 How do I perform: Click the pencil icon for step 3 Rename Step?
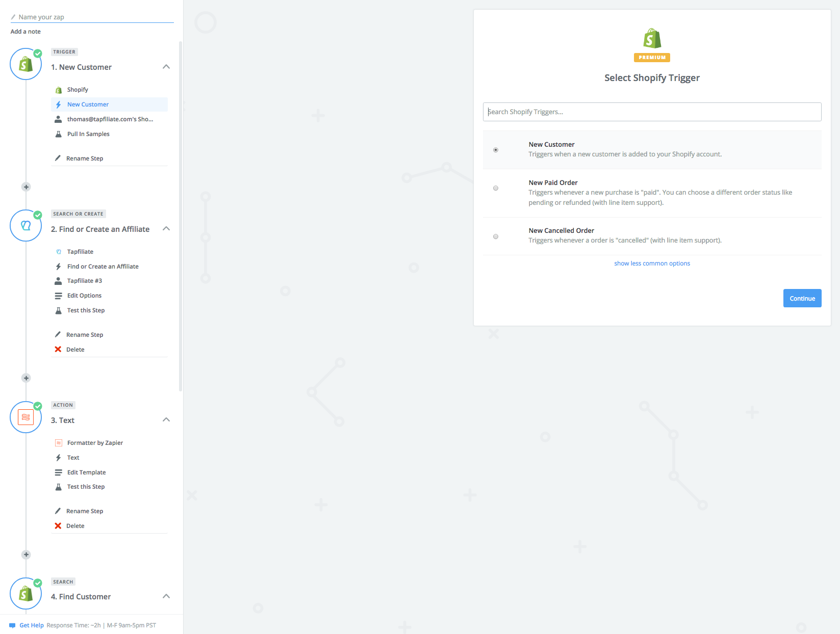pyautogui.click(x=58, y=511)
